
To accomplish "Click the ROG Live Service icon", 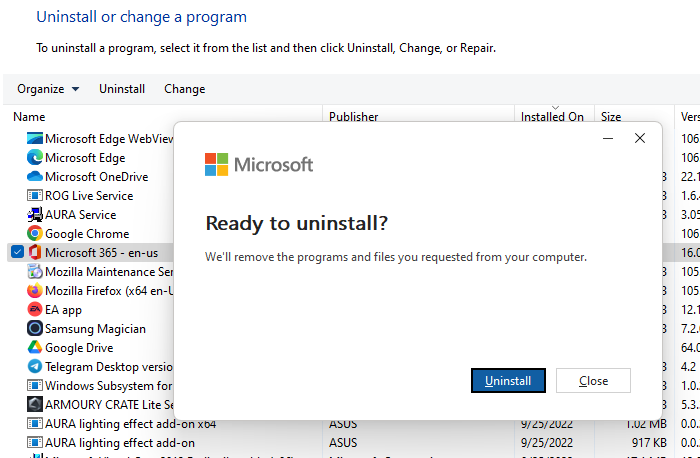I will [x=35, y=196].
